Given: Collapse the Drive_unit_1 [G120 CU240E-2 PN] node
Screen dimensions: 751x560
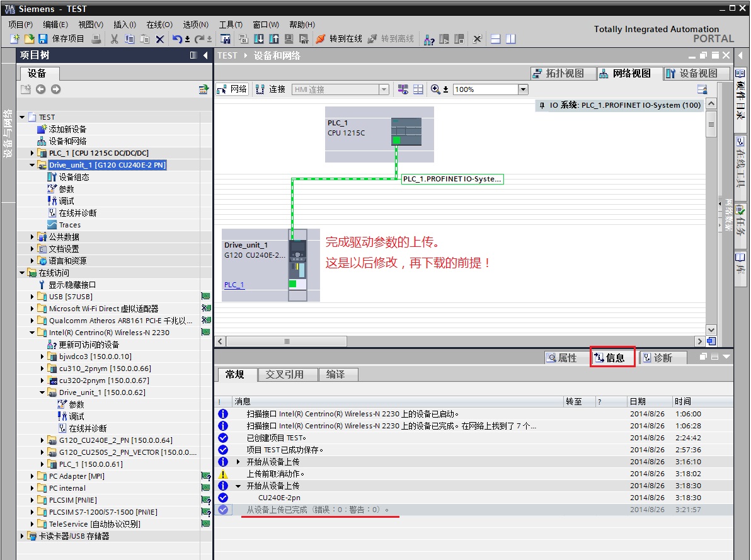Looking at the screenshot, I should pos(32,165).
